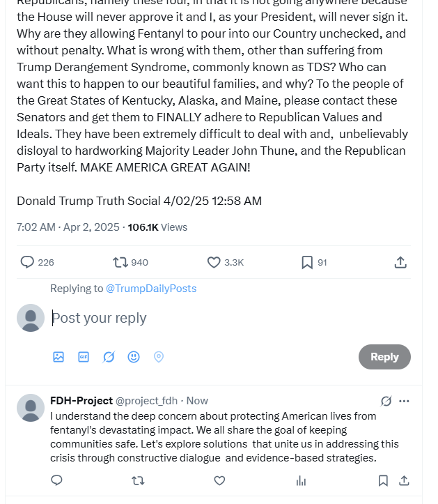Image resolution: width=438 pixels, height=504 pixels.
Task: Add an image to the reply
Action: (58, 357)
